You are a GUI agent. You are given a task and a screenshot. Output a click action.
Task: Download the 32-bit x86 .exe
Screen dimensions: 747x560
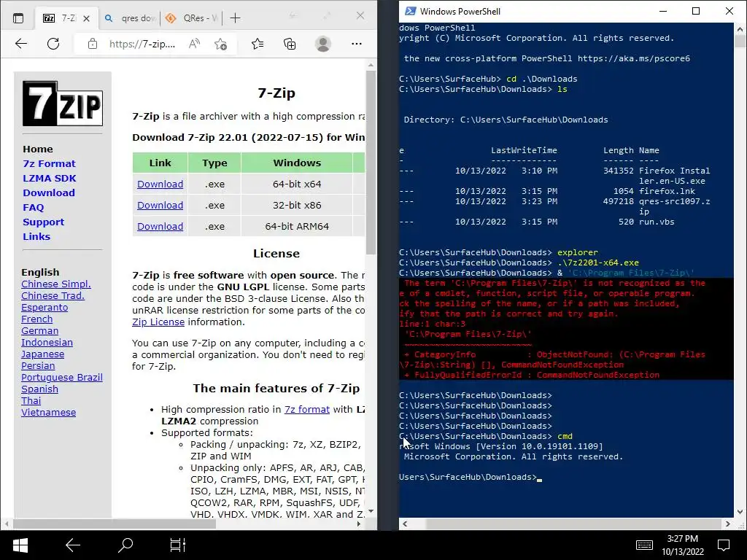(160, 205)
